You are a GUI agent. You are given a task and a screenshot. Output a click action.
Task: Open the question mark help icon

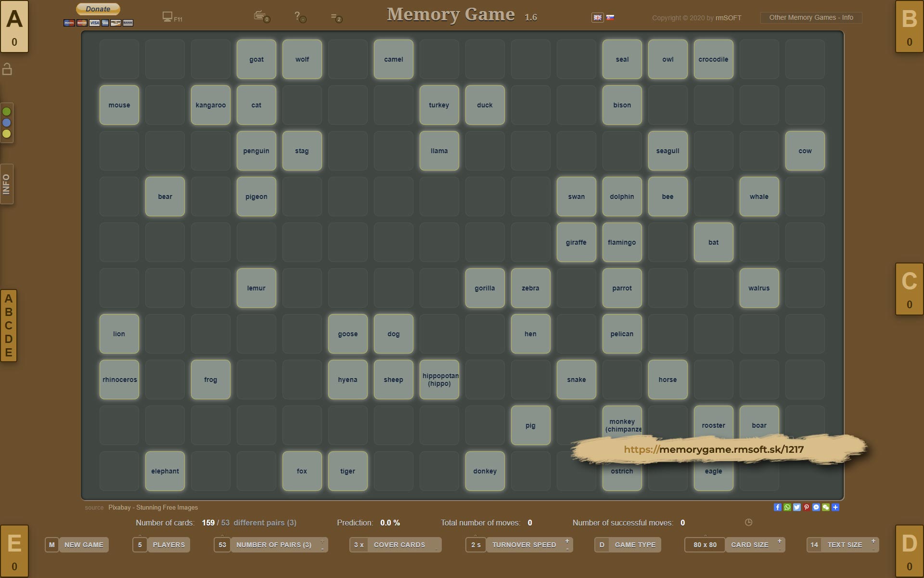click(x=298, y=16)
